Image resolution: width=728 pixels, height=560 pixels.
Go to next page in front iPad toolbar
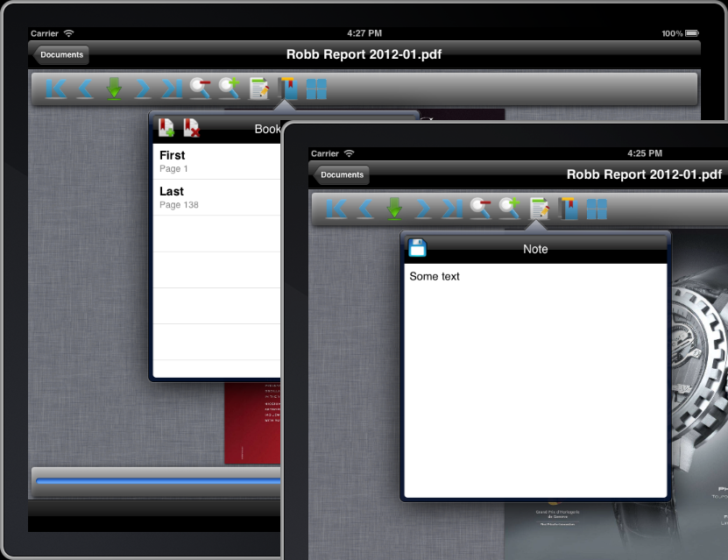[x=423, y=209]
